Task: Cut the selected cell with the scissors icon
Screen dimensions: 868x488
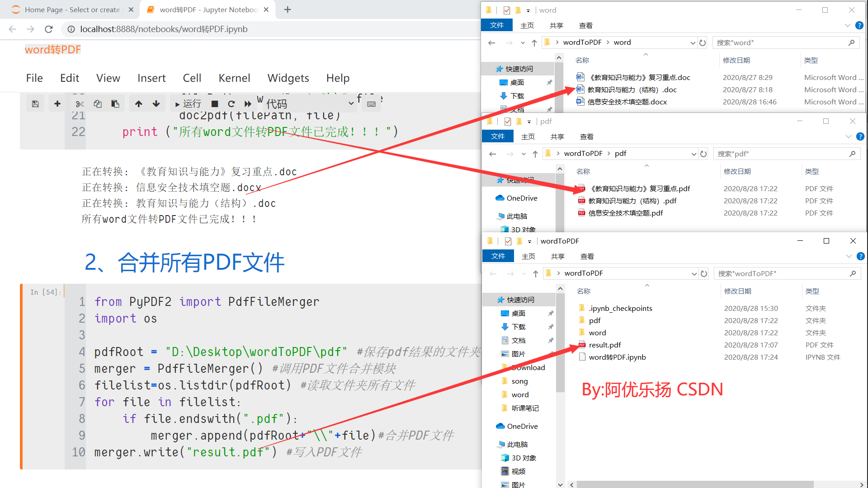Action: 80,103
